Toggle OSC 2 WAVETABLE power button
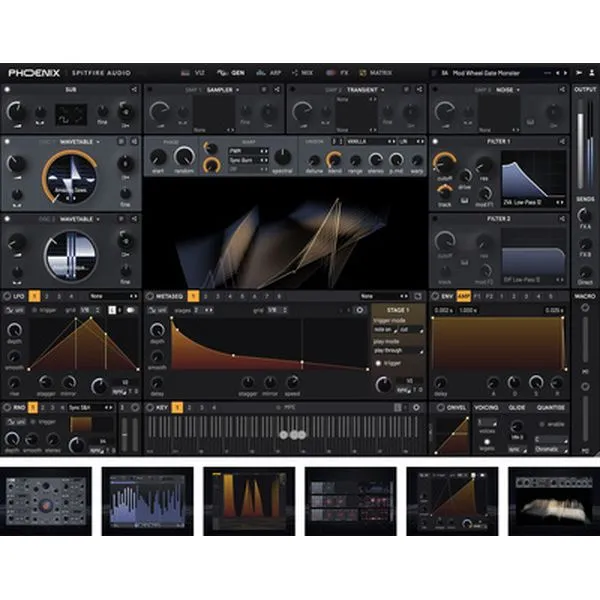600x600 pixels. (7, 219)
